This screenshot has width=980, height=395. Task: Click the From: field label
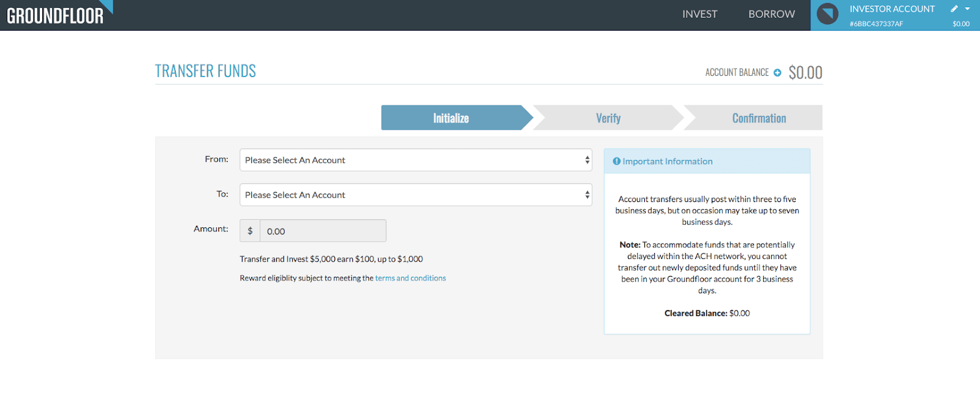pos(217,159)
